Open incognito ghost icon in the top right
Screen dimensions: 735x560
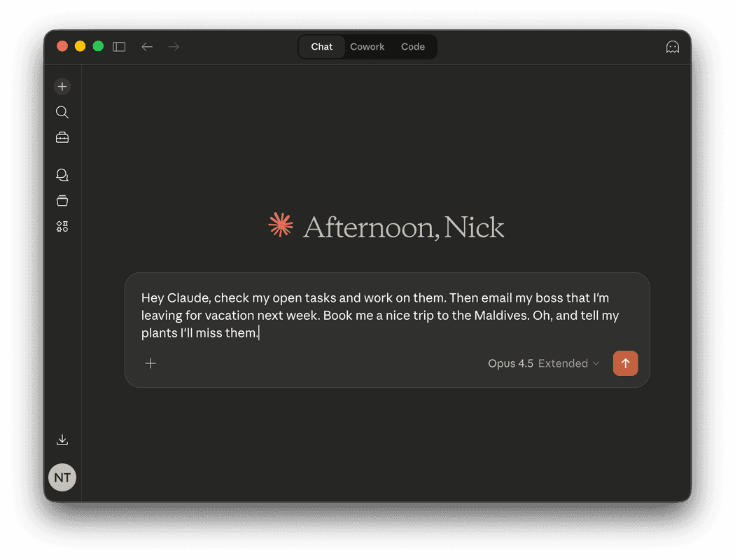(x=672, y=46)
